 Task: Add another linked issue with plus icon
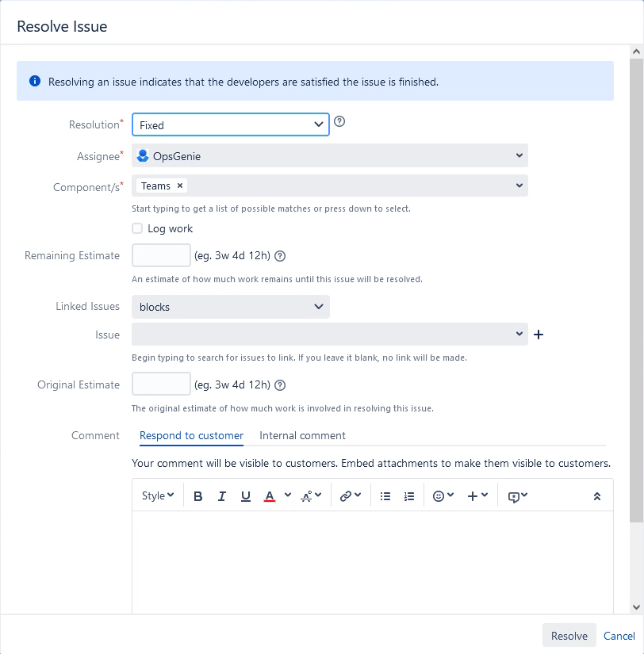click(x=539, y=335)
